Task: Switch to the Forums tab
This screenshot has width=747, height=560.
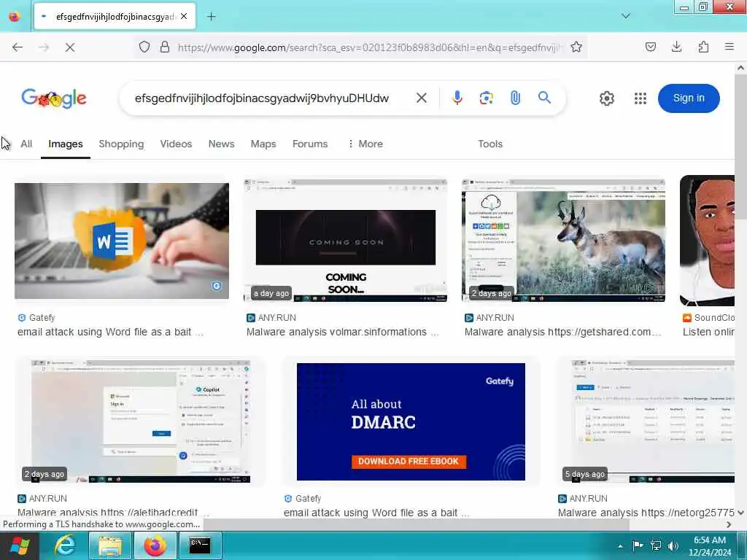Action: pyautogui.click(x=310, y=144)
